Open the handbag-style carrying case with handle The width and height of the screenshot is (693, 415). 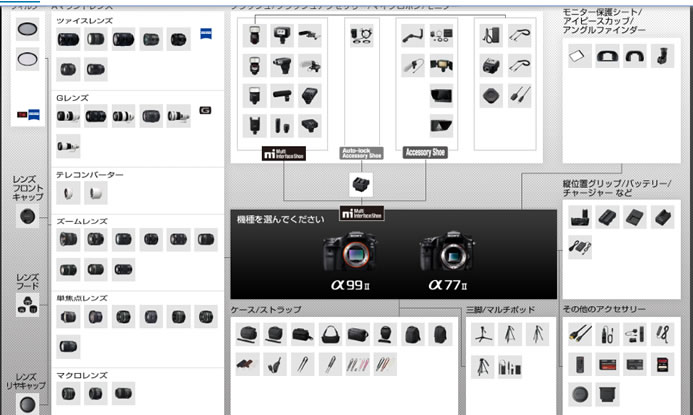[x=330, y=334]
